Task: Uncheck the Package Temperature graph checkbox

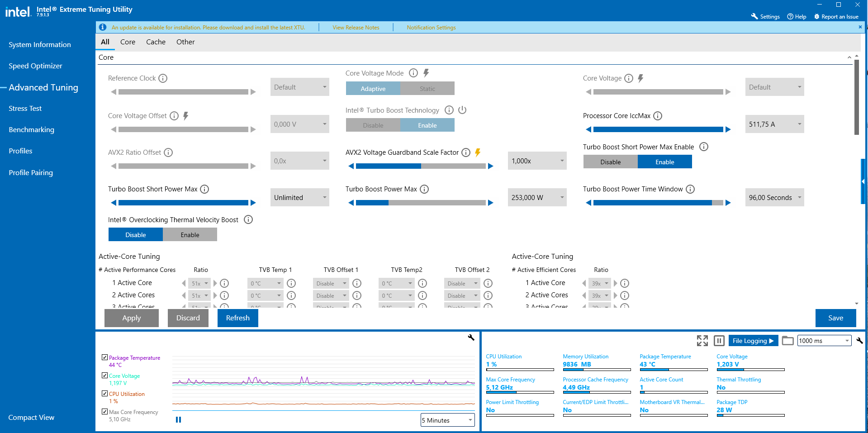Action: [x=105, y=357]
